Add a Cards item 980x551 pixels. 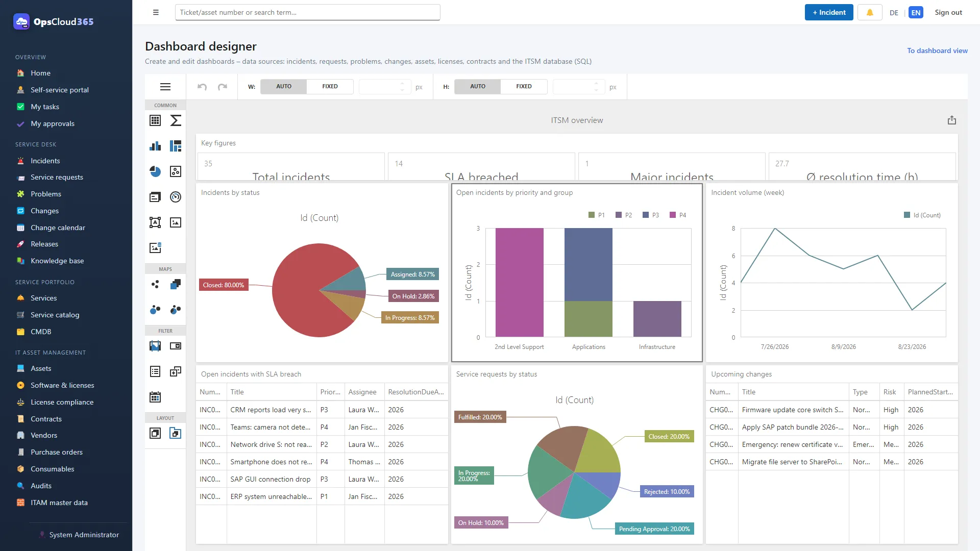coord(155,197)
